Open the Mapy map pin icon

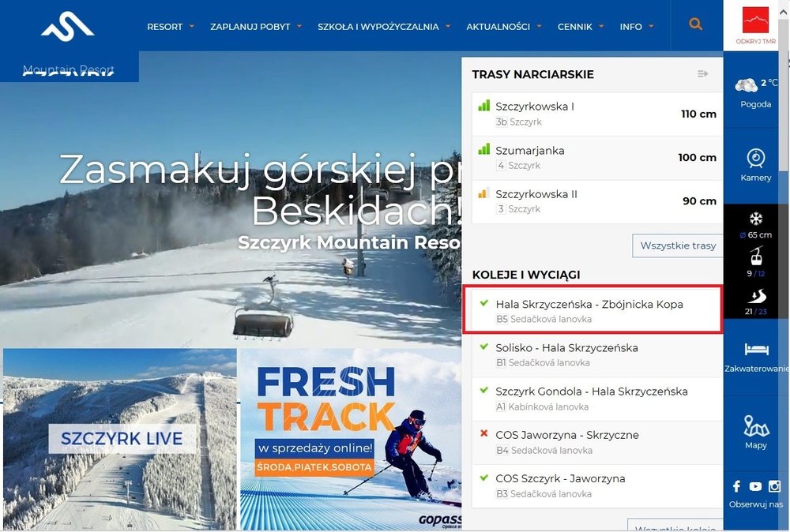pos(756,425)
